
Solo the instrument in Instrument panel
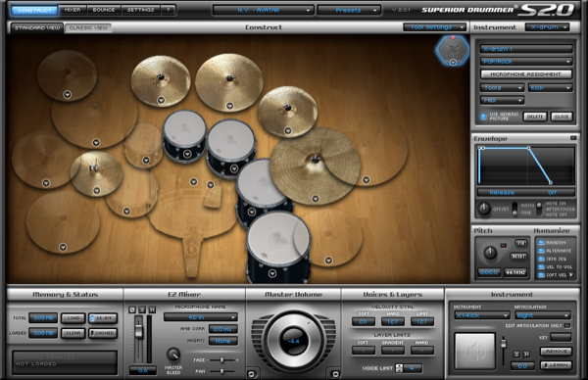516,355
